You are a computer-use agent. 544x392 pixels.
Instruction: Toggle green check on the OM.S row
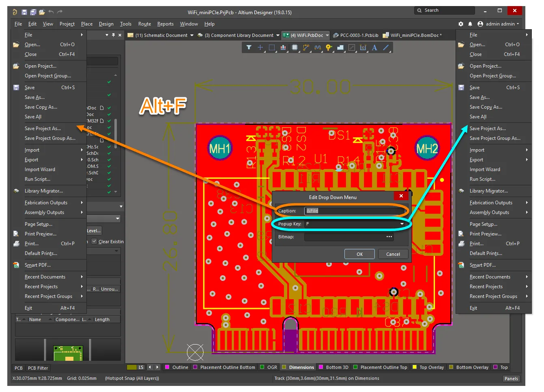pos(109,166)
